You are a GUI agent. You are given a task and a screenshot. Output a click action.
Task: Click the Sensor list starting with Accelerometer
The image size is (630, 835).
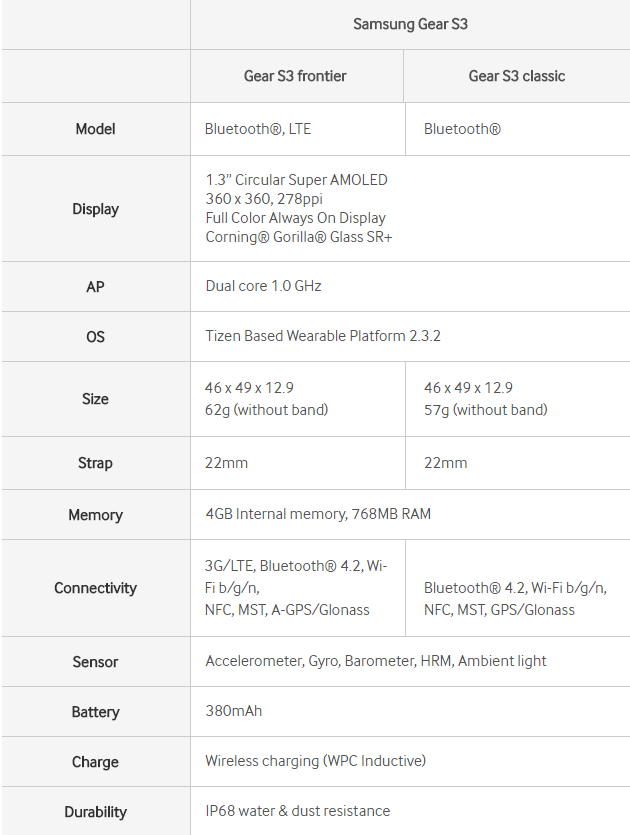point(376,661)
